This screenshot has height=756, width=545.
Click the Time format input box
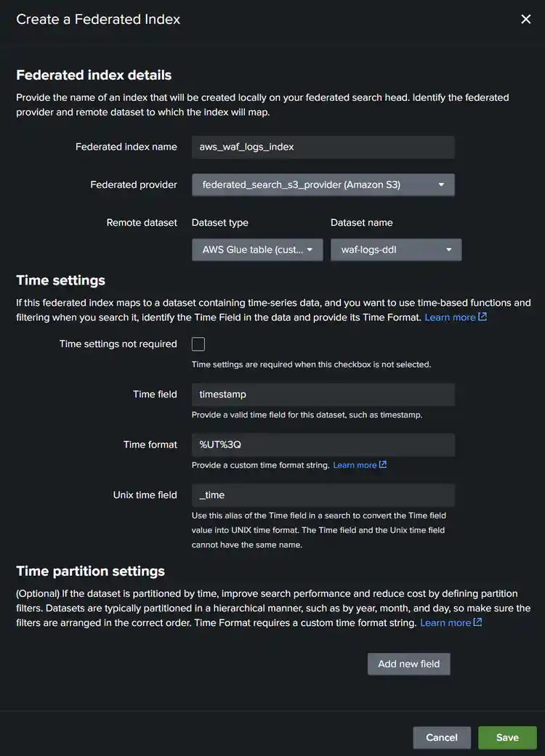[323, 444]
